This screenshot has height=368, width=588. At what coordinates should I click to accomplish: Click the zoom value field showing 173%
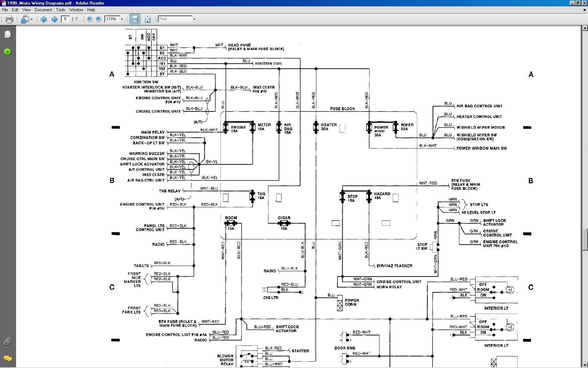(x=112, y=19)
